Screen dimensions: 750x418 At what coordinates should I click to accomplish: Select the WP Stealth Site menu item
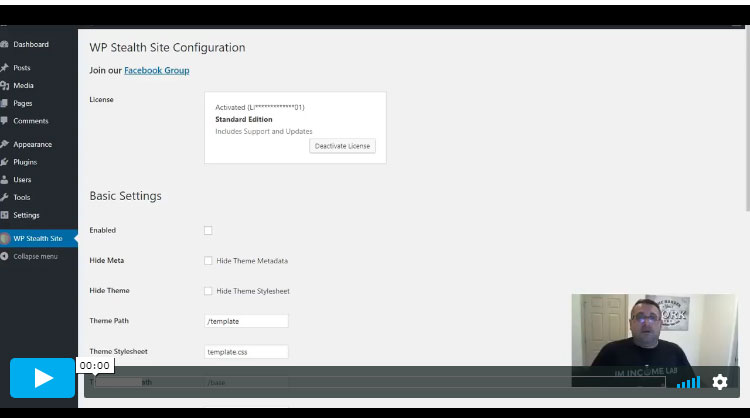point(38,238)
